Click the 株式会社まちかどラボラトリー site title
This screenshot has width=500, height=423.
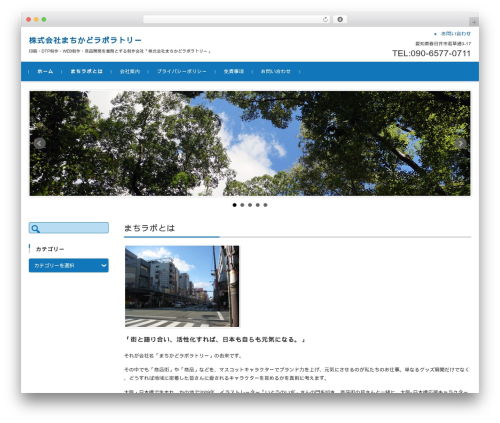pyautogui.click(x=85, y=40)
